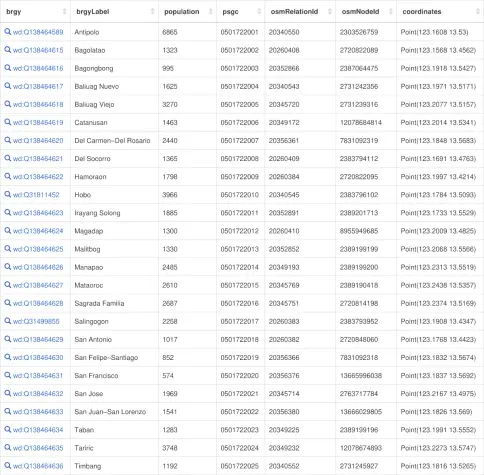Select osmRelationId value 20352891
Screen dimensions: 484x475
click(284, 213)
